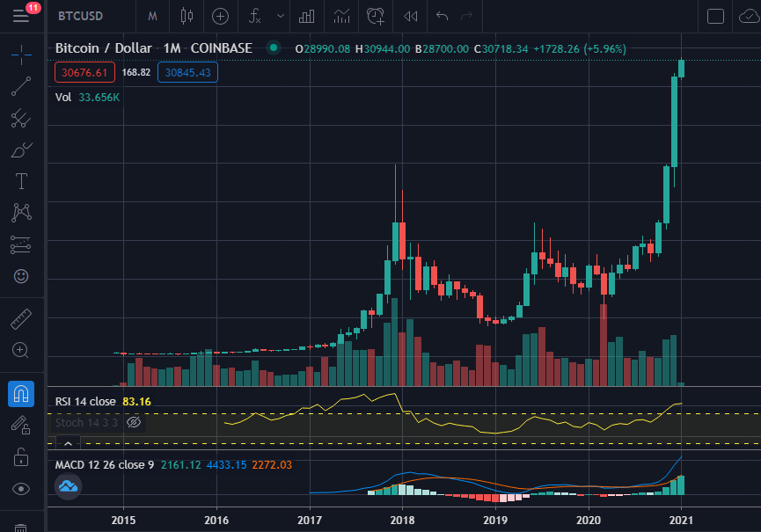
Task: Click the BTCUSD symbol search
Action: 81,16
